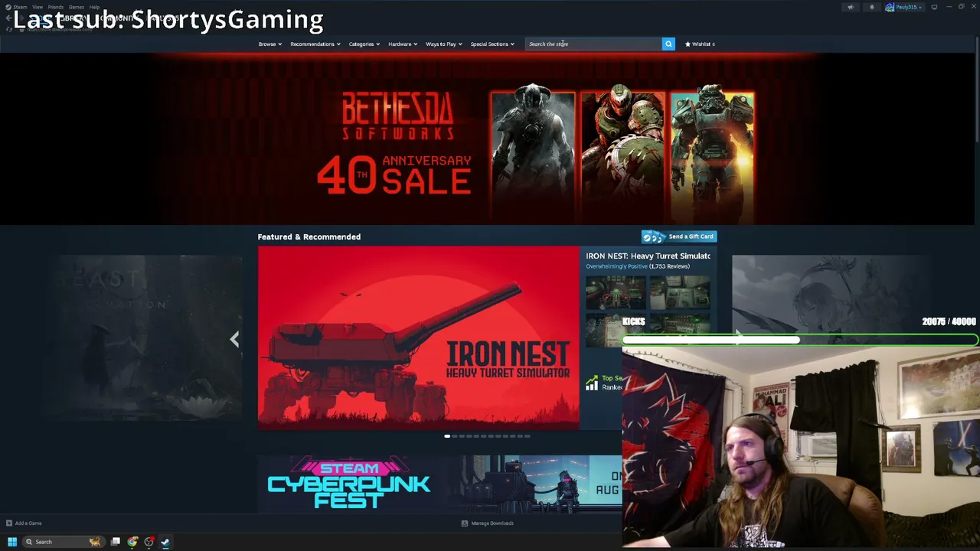Open the Categories dropdown menu
The height and width of the screenshot is (551, 980).
pos(364,44)
